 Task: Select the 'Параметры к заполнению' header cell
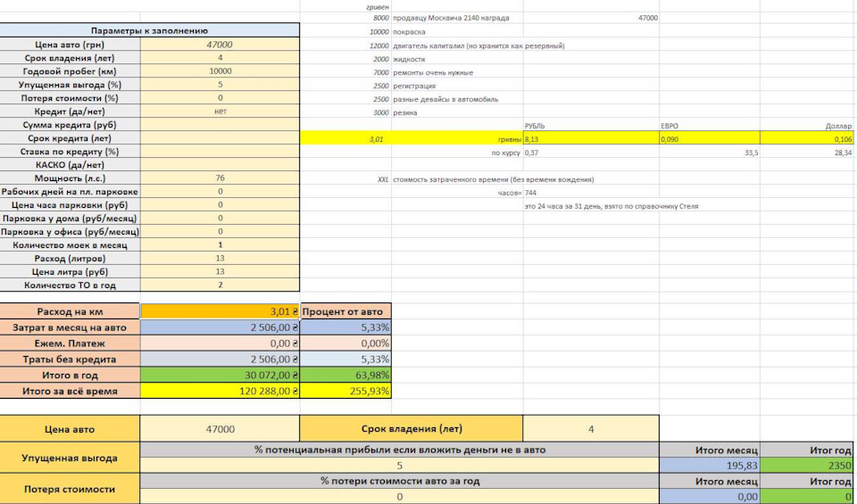[149, 30]
